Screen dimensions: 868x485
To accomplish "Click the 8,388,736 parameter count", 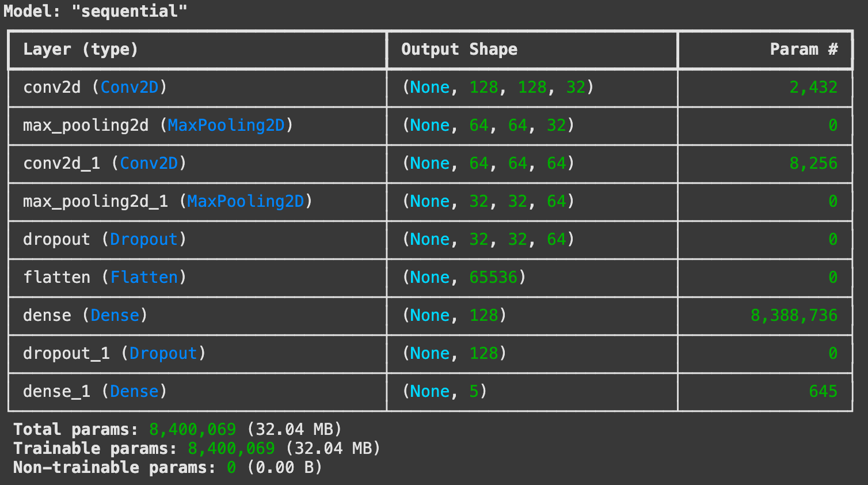I will point(794,316).
